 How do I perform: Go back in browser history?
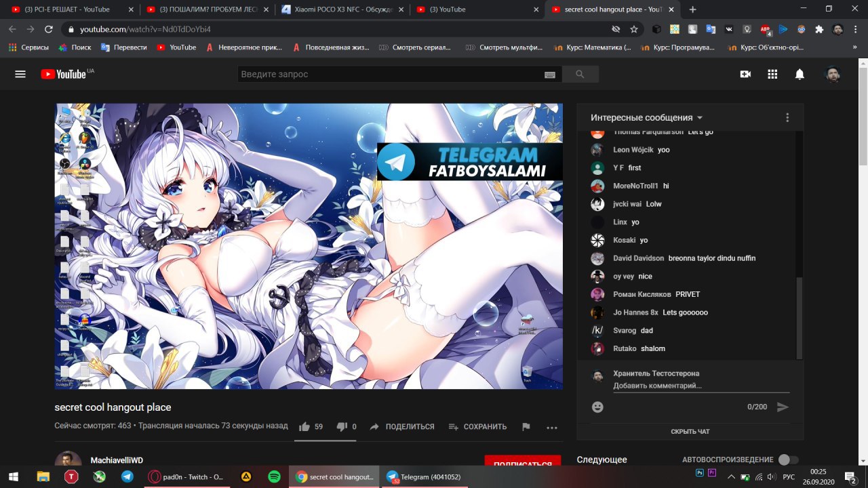click(x=12, y=29)
